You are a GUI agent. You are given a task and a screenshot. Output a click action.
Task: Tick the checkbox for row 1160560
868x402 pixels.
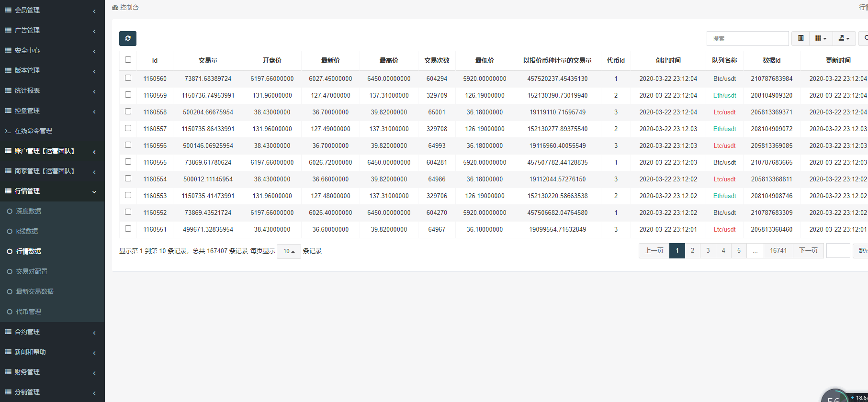[128, 78]
